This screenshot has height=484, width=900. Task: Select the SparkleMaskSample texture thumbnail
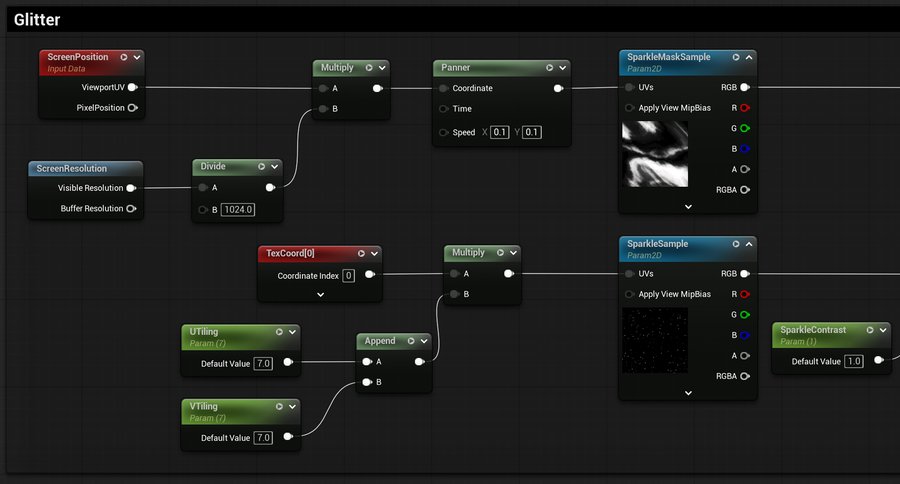[655, 154]
